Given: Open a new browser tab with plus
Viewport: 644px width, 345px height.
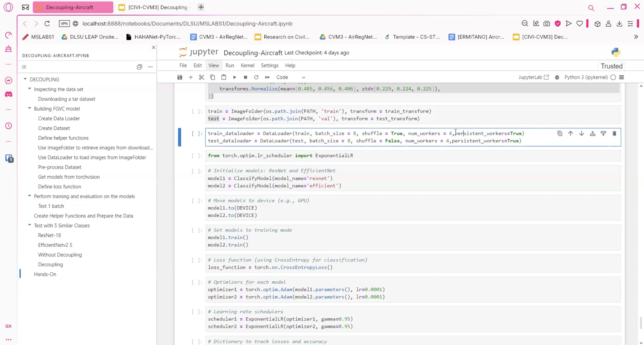Looking at the screenshot, I should [x=201, y=7].
